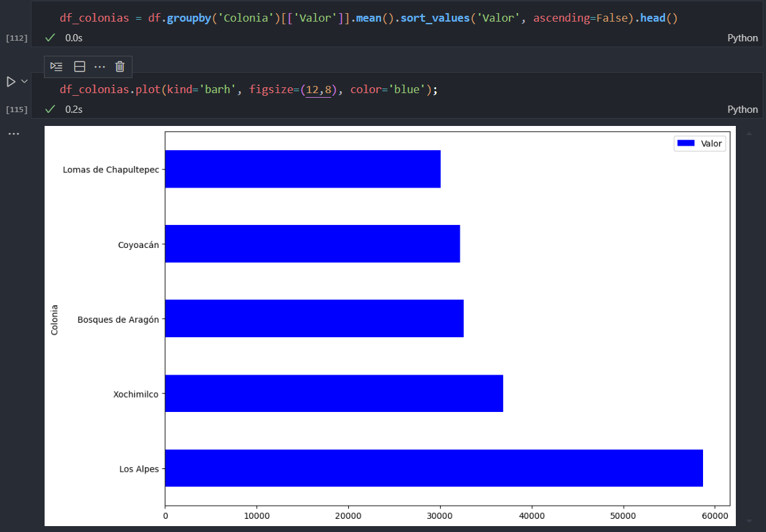Click the execution count [115]
This screenshot has width=766, height=532.
tap(16, 110)
